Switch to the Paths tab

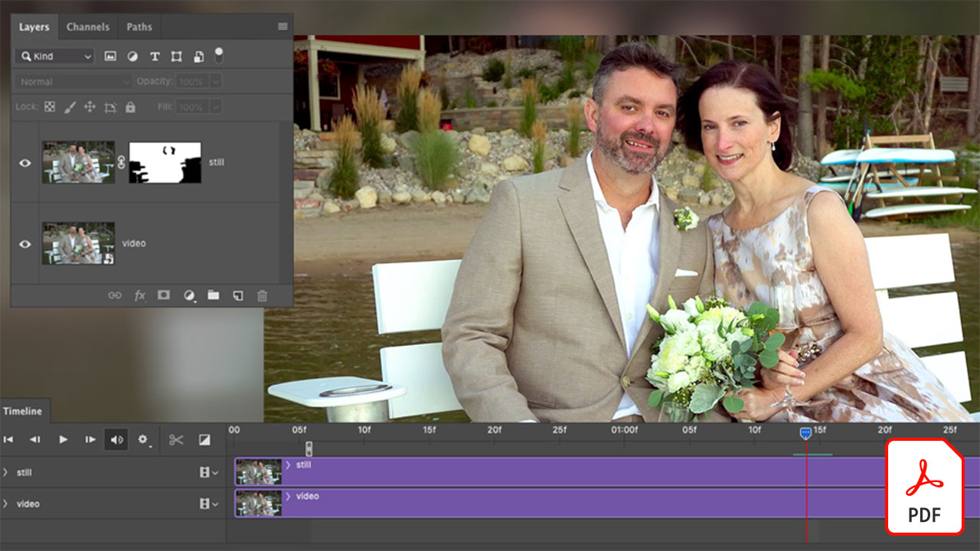139,27
